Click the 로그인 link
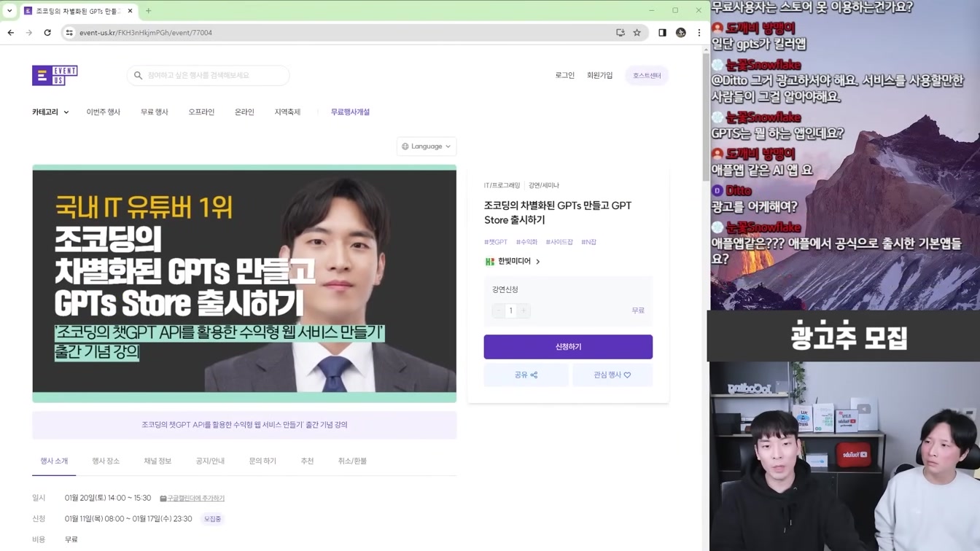Viewport: 980px width, 551px height. pos(565,76)
